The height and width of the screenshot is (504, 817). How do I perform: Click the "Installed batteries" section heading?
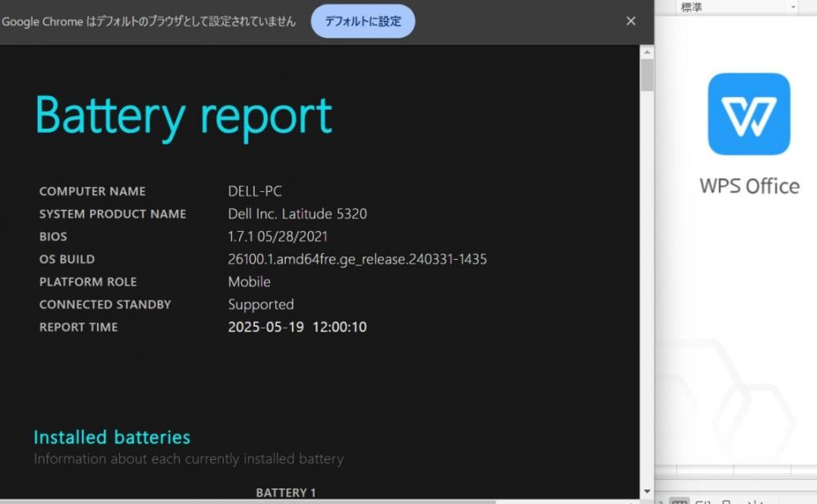tap(112, 437)
